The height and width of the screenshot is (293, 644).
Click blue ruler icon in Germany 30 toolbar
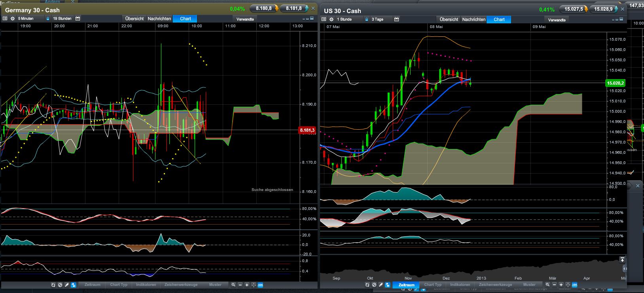[260, 285]
